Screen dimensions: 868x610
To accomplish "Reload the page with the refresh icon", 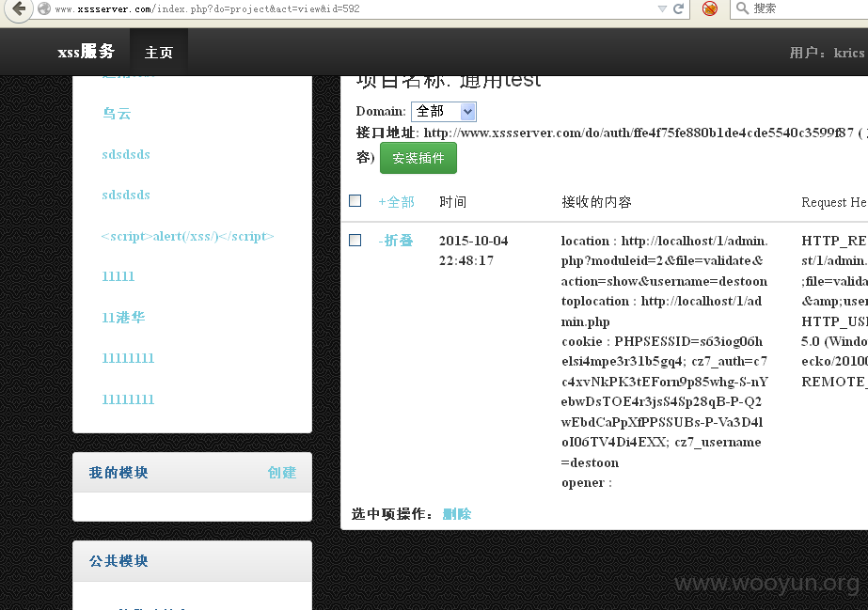I will point(679,8).
